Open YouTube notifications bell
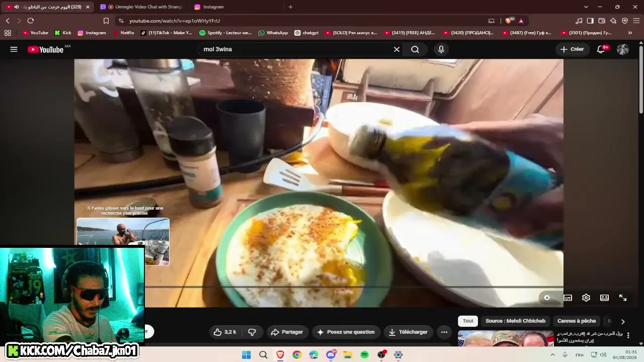The image size is (644, 362). tap(601, 49)
